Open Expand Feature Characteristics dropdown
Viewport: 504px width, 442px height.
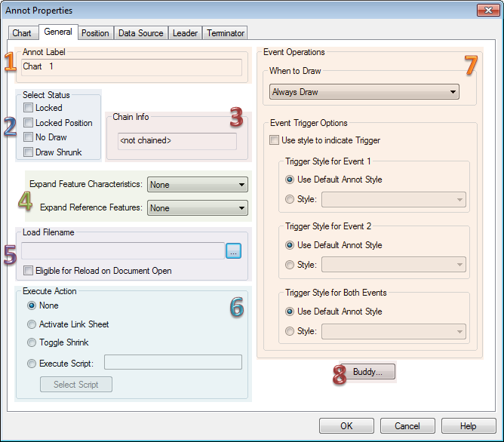[x=198, y=185]
